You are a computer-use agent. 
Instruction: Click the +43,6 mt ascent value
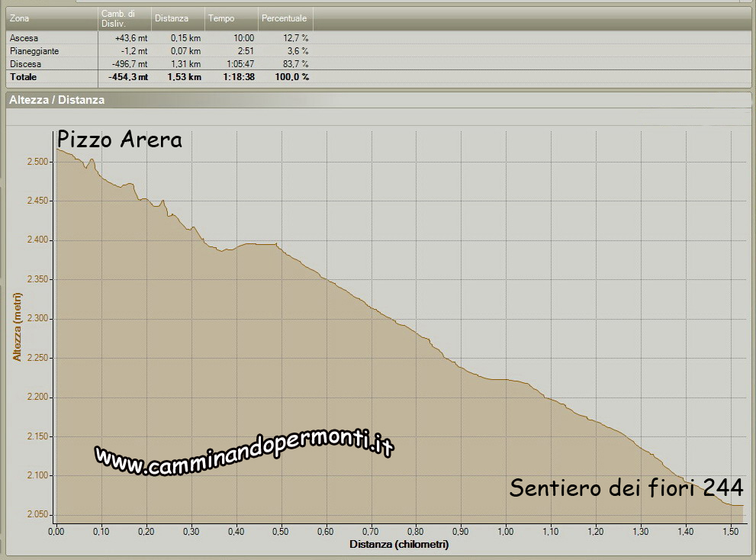pos(131,38)
